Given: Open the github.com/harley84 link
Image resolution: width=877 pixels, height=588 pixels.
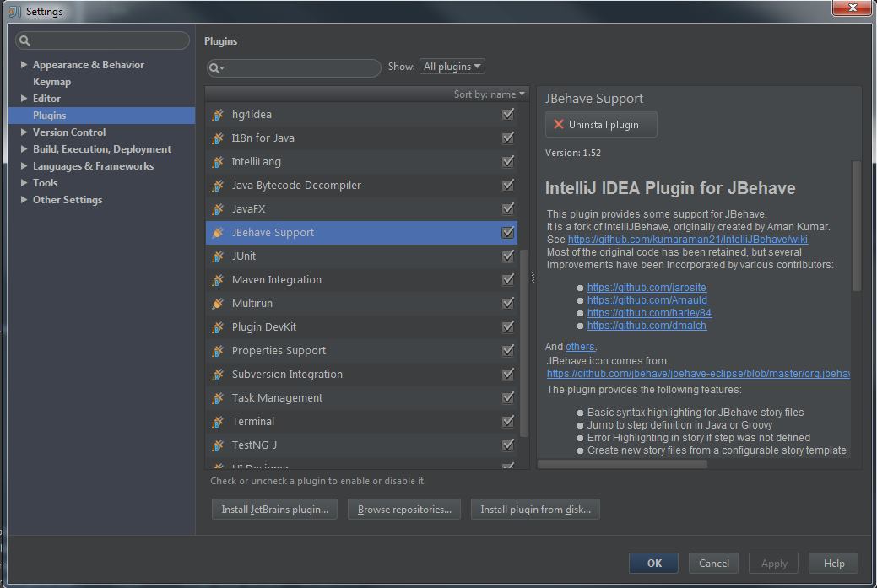Looking at the screenshot, I should [x=649, y=313].
